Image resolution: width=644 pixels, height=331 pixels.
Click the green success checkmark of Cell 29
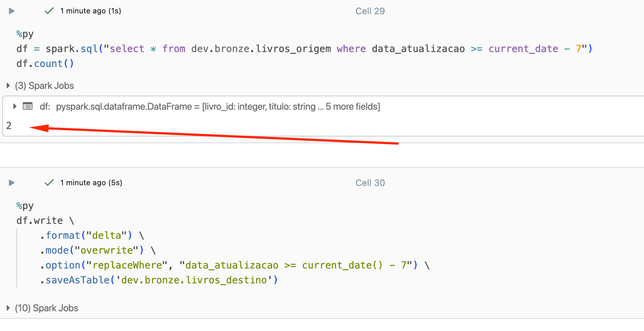(x=49, y=11)
